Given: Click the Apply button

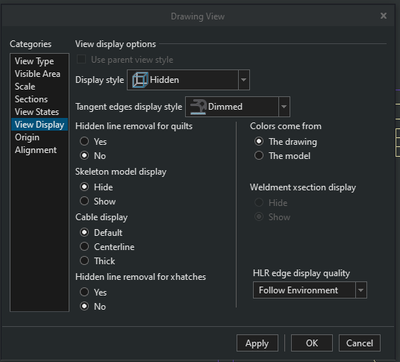Looking at the screenshot, I should 257,343.
